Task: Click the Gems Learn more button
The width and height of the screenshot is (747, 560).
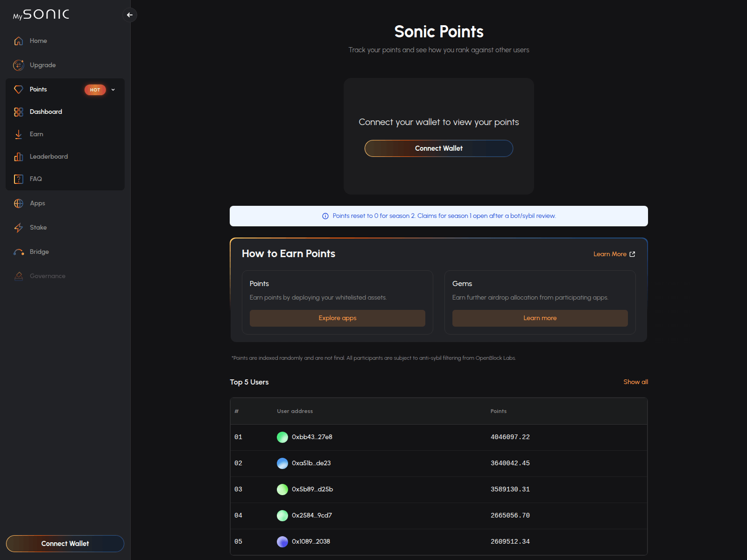Action: pos(540,318)
